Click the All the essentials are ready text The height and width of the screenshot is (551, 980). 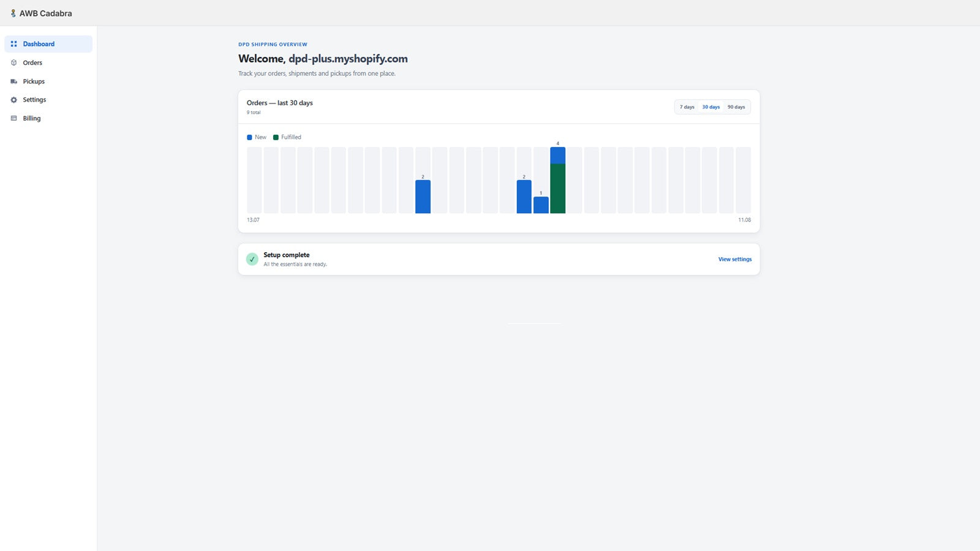[295, 264]
